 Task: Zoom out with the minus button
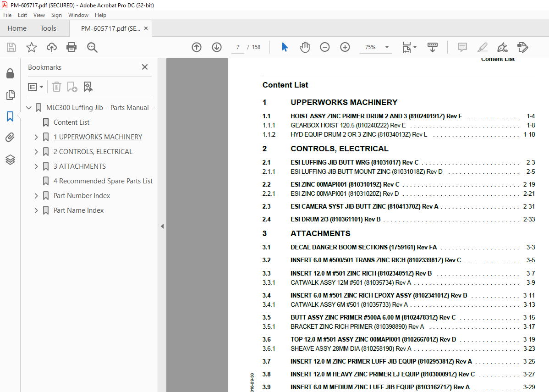[324, 47]
